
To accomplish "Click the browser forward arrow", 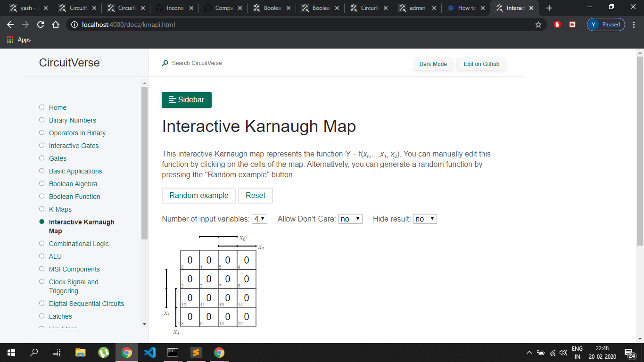I will [x=25, y=25].
